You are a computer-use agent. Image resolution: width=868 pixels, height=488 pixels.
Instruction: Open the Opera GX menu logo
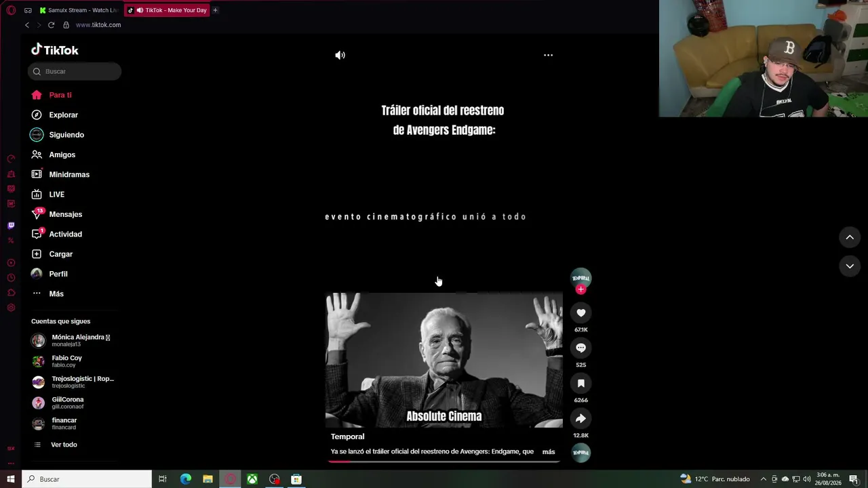(11, 10)
